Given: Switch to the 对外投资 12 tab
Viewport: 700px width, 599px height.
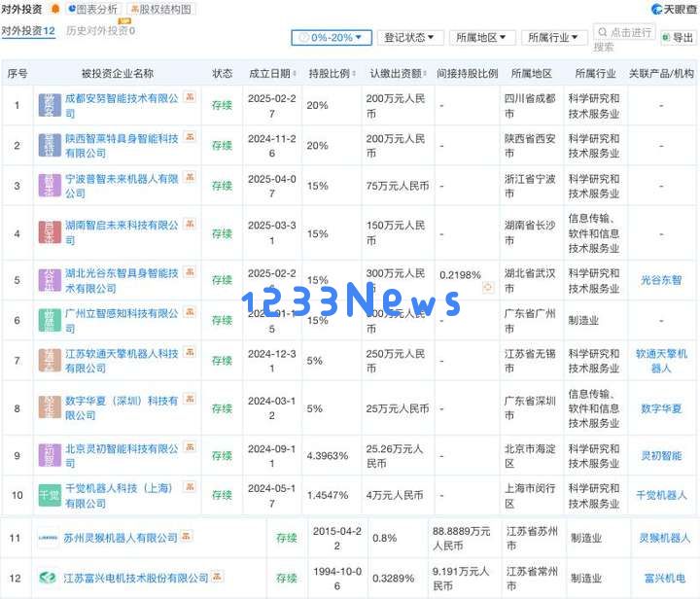Looking at the screenshot, I should 28,31.
